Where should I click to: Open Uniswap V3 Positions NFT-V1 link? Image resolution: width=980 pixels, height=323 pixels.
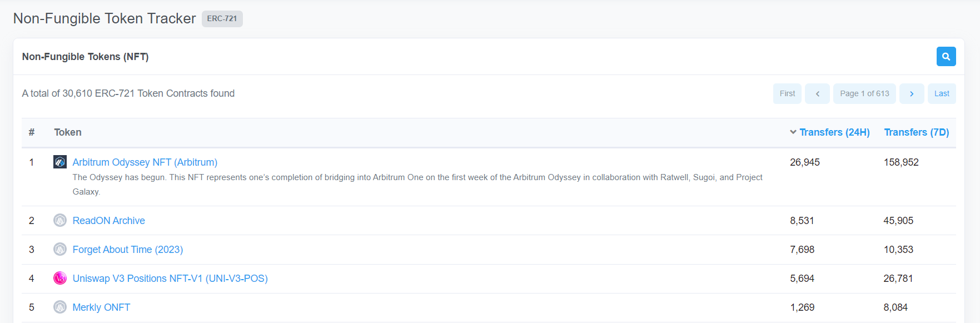coord(170,279)
